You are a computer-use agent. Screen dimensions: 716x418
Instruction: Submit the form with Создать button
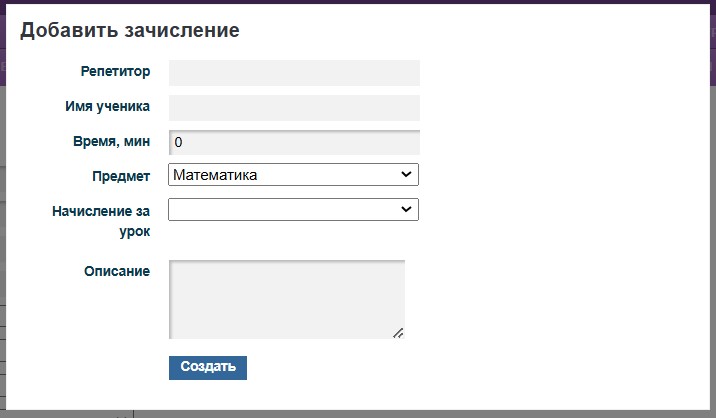coord(208,368)
